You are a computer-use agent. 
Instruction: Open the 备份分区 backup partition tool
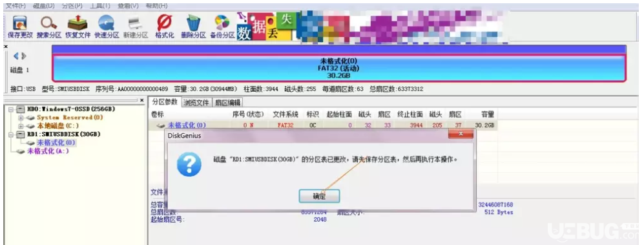pyautogui.click(x=222, y=27)
